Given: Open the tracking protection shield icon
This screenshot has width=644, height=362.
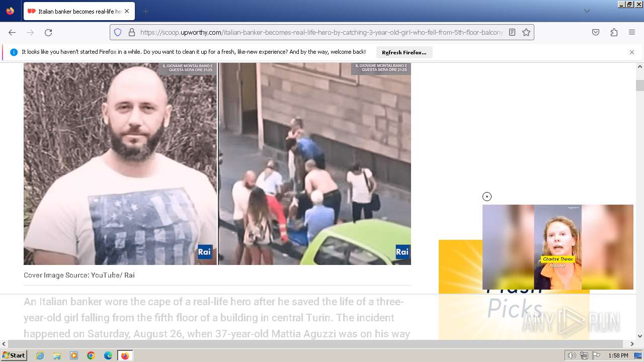Looking at the screenshot, I should point(118,32).
